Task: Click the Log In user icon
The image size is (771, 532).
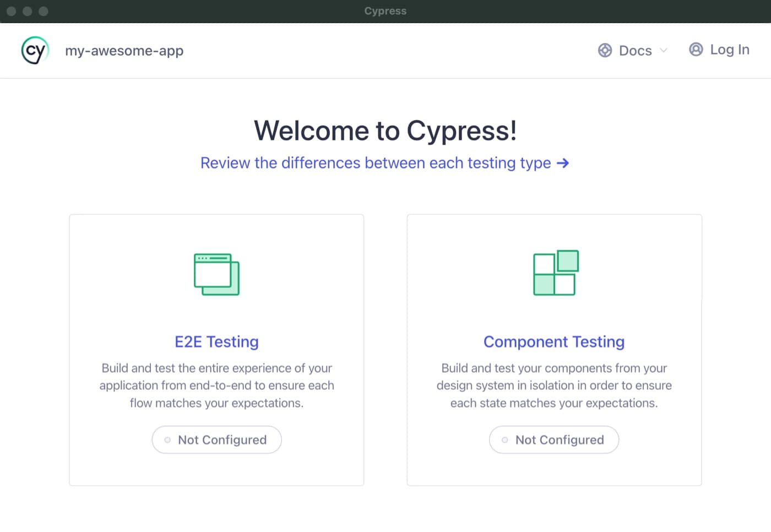Action: coord(696,50)
